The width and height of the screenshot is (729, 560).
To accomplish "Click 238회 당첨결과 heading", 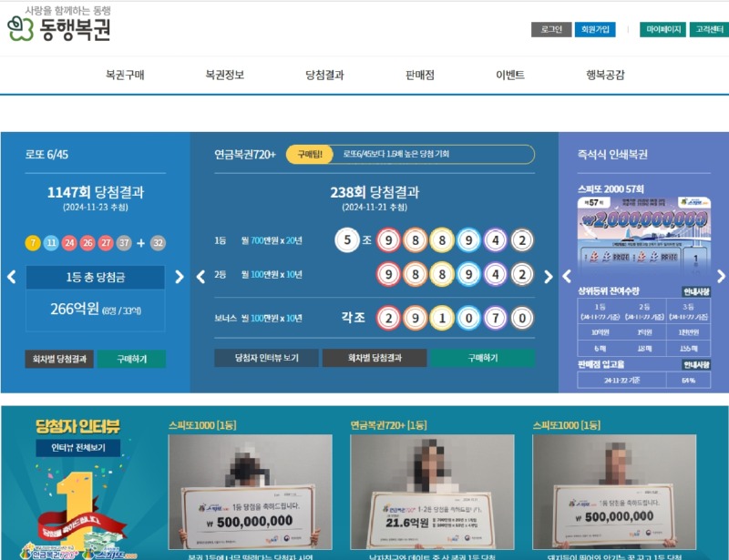I will pyautogui.click(x=375, y=192).
